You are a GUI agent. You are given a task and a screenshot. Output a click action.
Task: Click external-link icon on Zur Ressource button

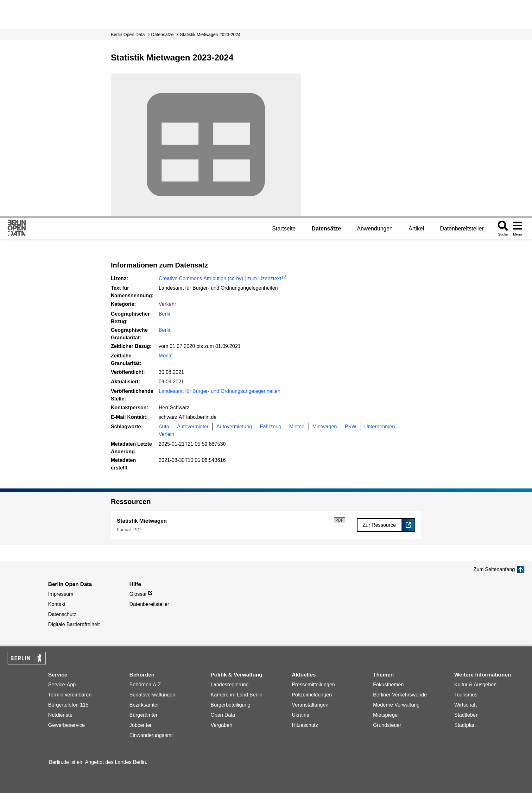[x=408, y=525]
